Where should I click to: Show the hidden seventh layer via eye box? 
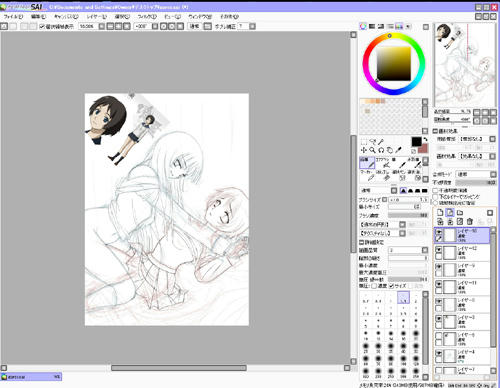[439, 336]
